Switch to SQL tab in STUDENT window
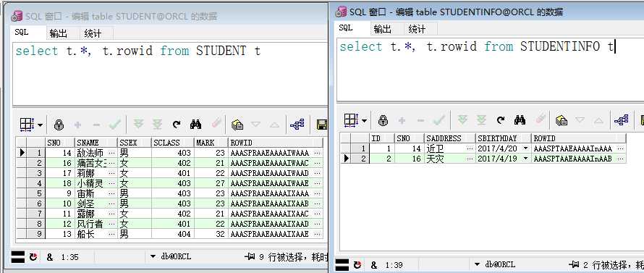This screenshot has width=644, height=273. 22,32
